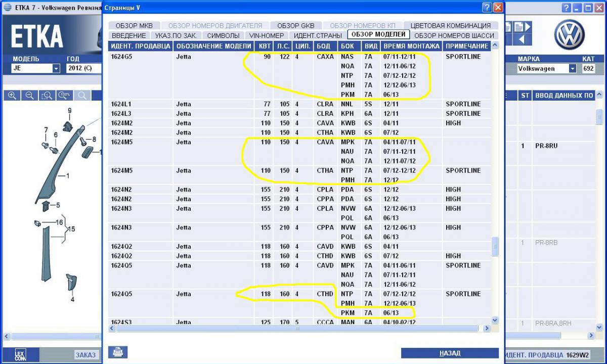Click the НАЗАД button
Image resolution: width=607 pixels, height=364 pixels.
(450, 353)
